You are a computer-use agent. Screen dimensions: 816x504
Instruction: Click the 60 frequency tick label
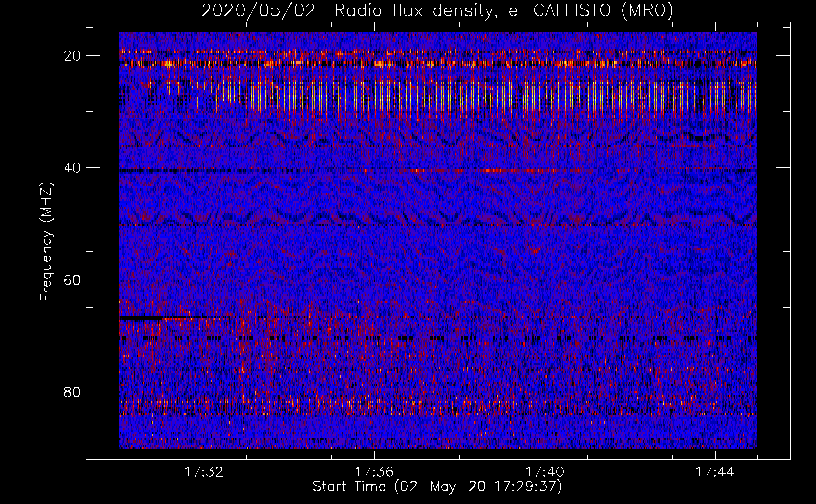[72, 280]
